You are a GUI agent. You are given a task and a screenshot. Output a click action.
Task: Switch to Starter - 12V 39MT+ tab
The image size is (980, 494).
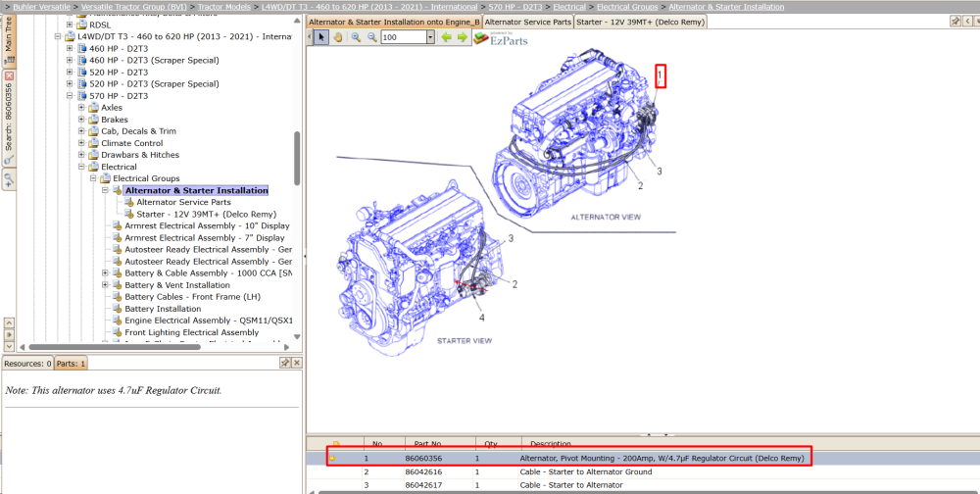[x=641, y=22]
